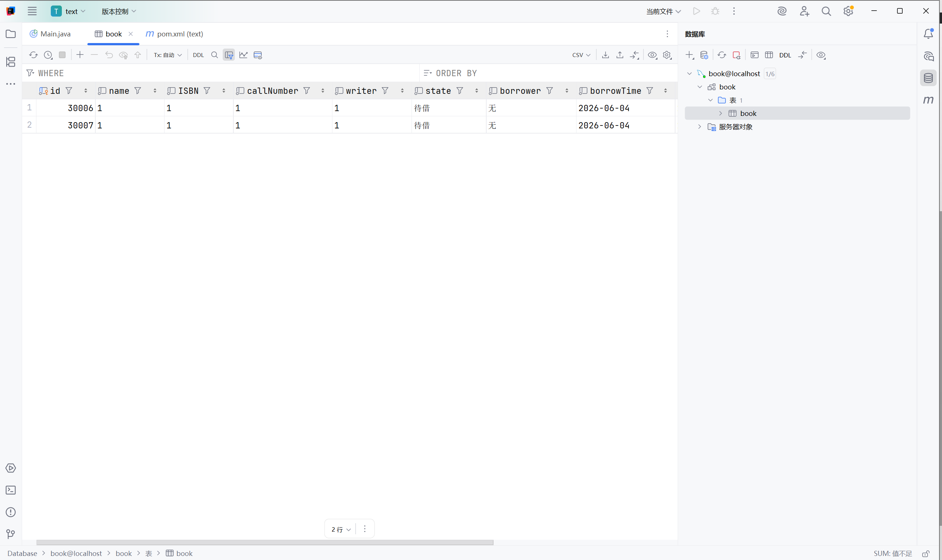942x560 pixels.
Task: Show chart view icon
Action: [244, 55]
